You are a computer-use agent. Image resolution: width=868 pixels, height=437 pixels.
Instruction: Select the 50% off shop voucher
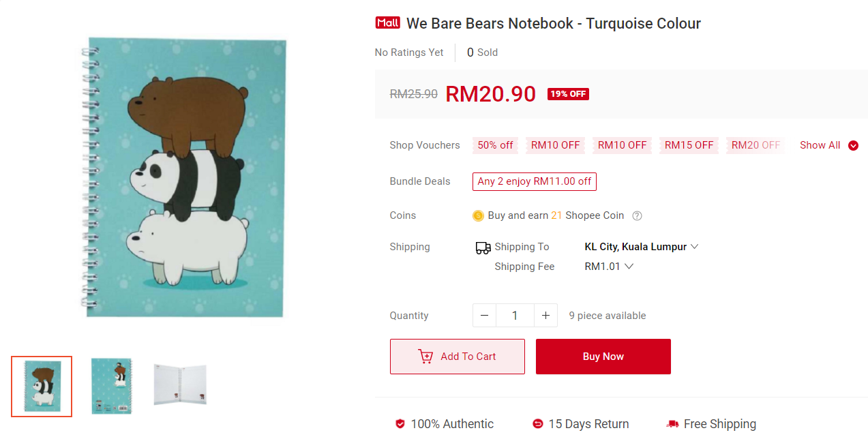[x=495, y=145]
